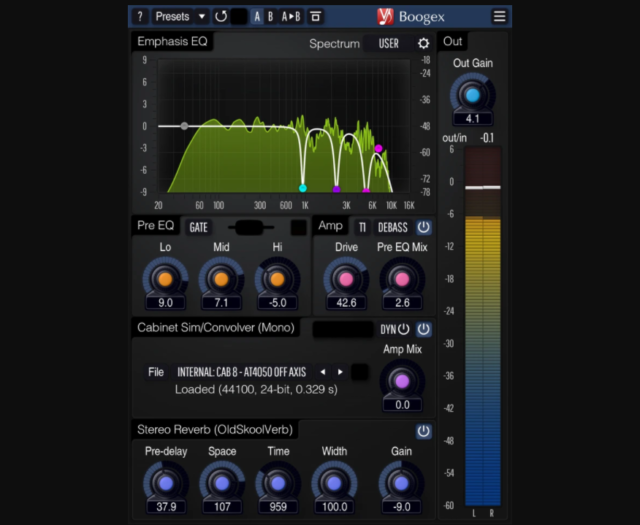Open the help question mark button

[x=140, y=16]
